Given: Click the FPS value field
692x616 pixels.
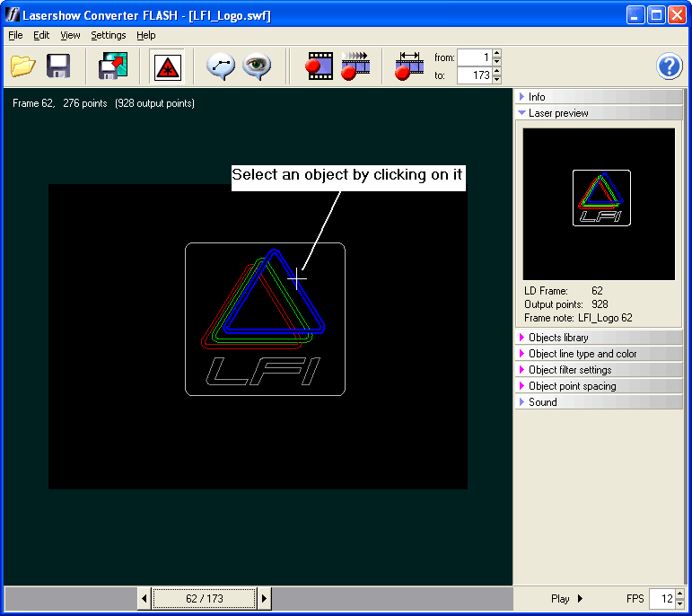Looking at the screenshot, I should (x=662, y=599).
